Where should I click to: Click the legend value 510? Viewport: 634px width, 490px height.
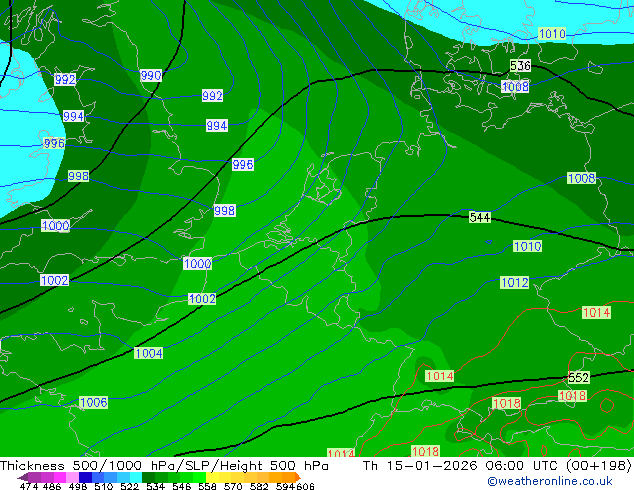coord(104,486)
